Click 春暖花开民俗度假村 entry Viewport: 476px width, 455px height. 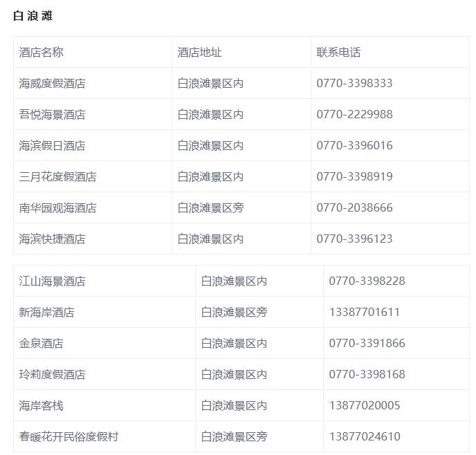pyautogui.click(x=68, y=437)
